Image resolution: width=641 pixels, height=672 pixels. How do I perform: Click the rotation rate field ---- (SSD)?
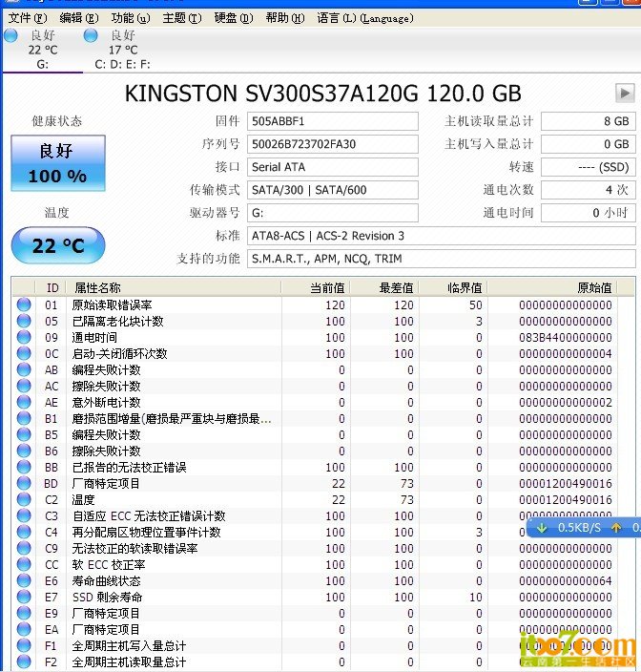pyautogui.click(x=588, y=167)
